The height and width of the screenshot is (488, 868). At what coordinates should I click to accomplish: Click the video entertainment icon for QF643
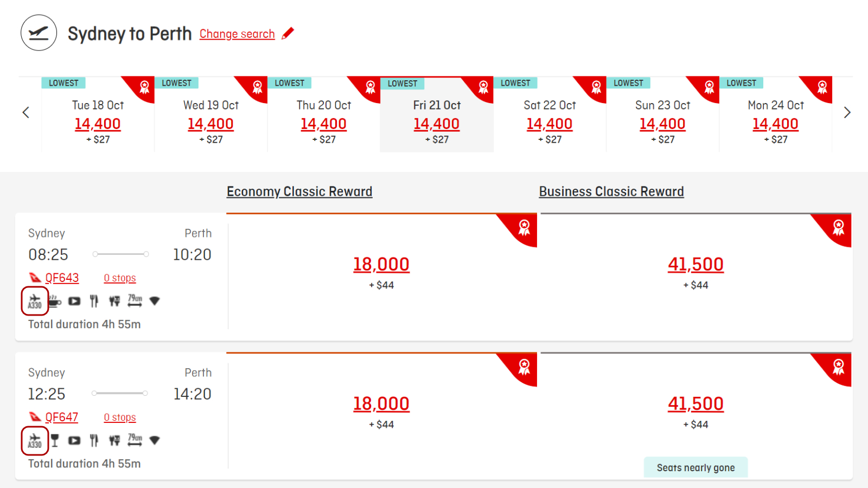tap(74, 301)
